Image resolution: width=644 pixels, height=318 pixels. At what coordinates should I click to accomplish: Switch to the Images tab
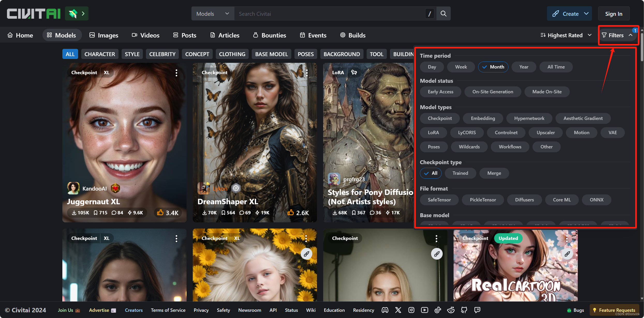[x=104, y=35]
